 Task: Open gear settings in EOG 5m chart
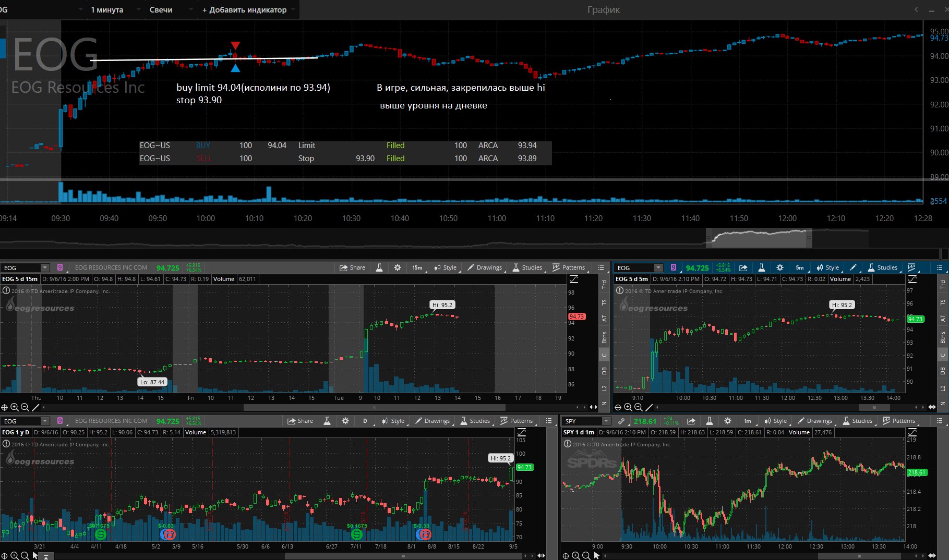coord(780,267)
